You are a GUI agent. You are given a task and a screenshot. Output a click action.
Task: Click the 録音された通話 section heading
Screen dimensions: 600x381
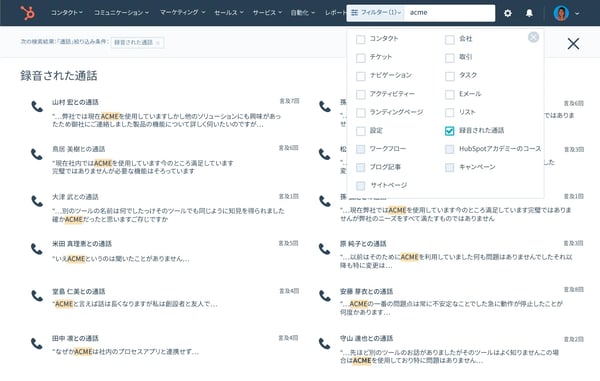pos(59,75)
